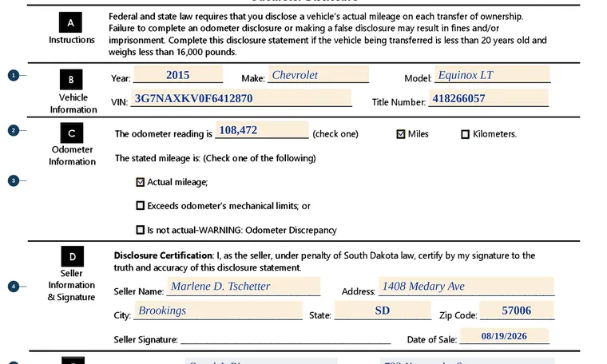
Task: Click the '(check one)' text
Action: [335, 134]
